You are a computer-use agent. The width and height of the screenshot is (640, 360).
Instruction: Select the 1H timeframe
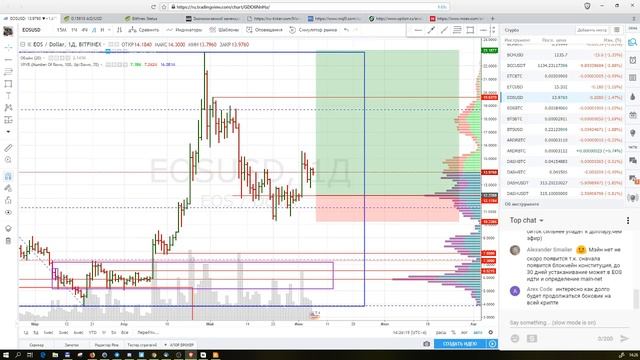(74, 30)
